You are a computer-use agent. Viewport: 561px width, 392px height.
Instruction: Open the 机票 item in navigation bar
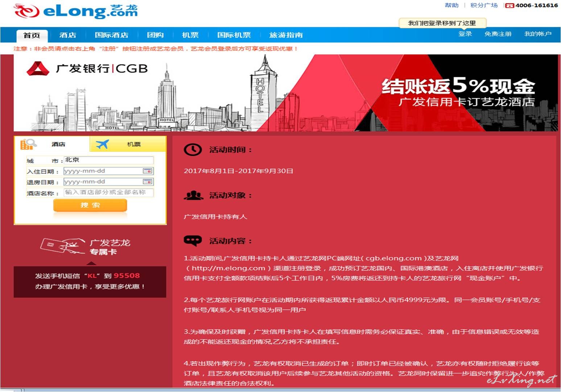[x=190, y=35]
